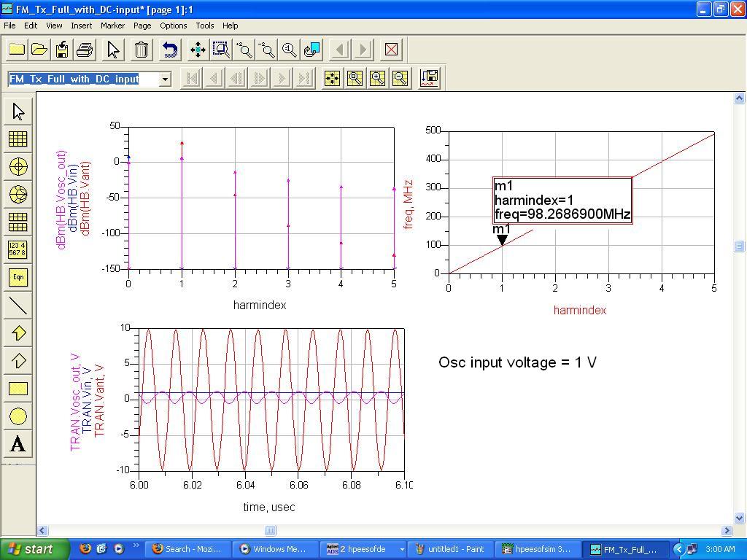Click the undo arrow icon
747x560 pixels.
[x=170, y=50]
